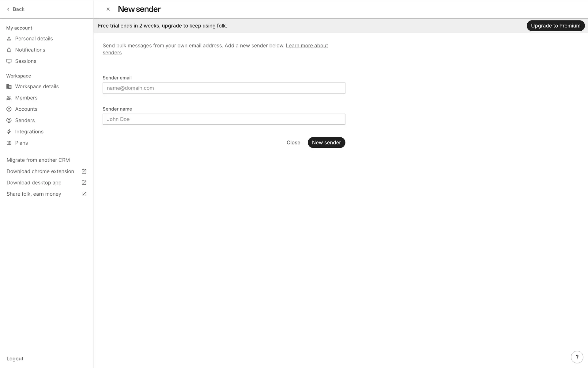The image size is (588, 368).
Task: Click the Members people icon
Action: click(9, 98)
